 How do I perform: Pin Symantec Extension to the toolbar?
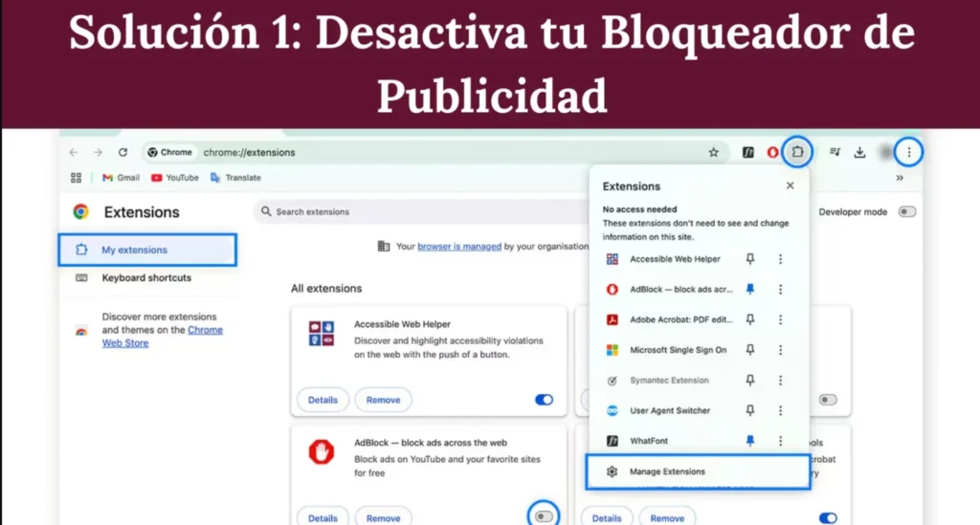pos(750,381)
